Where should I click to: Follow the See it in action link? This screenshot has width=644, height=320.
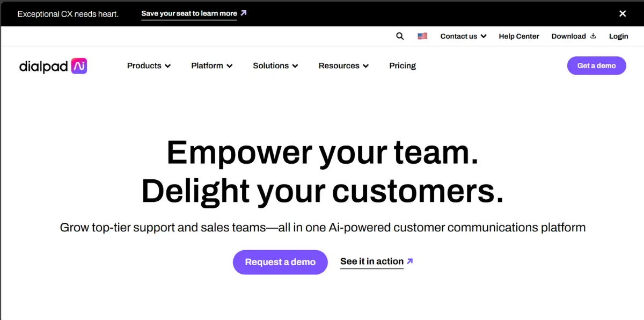click(371, 261)
